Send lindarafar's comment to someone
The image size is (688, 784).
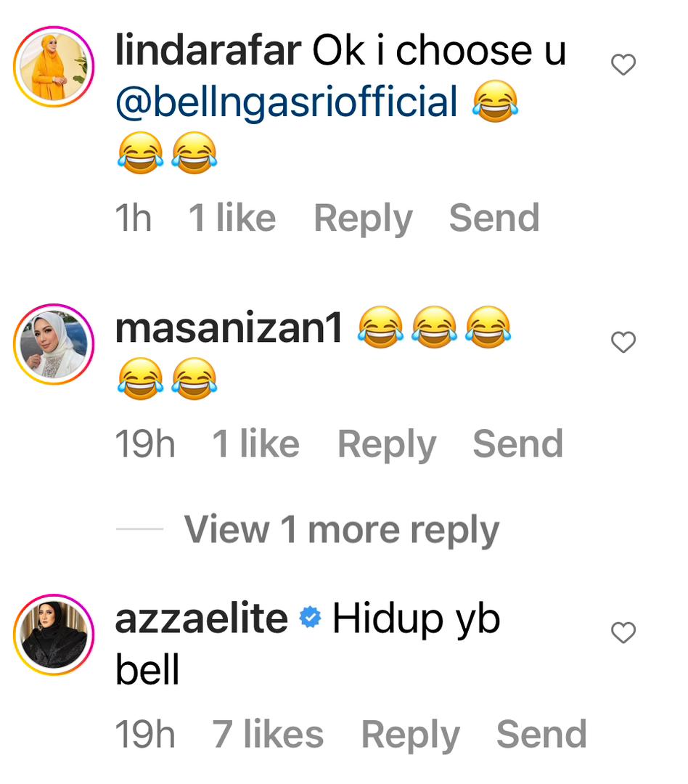494,218
